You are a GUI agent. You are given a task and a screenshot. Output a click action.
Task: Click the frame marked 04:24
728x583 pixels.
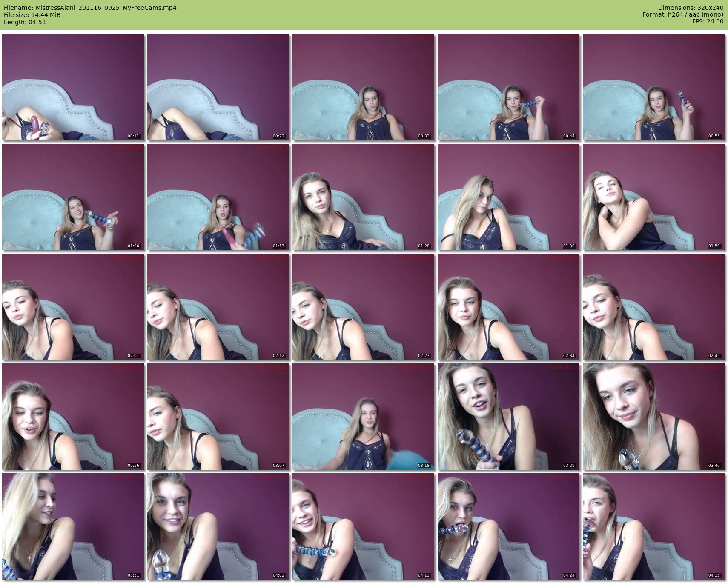tap(509, 526)
